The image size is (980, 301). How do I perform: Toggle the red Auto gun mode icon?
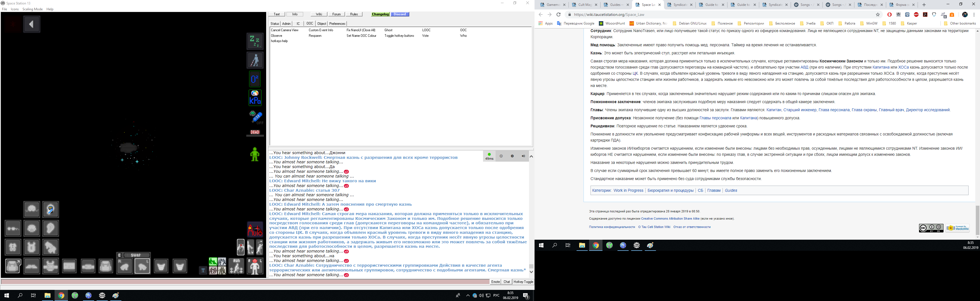(255, 229)
